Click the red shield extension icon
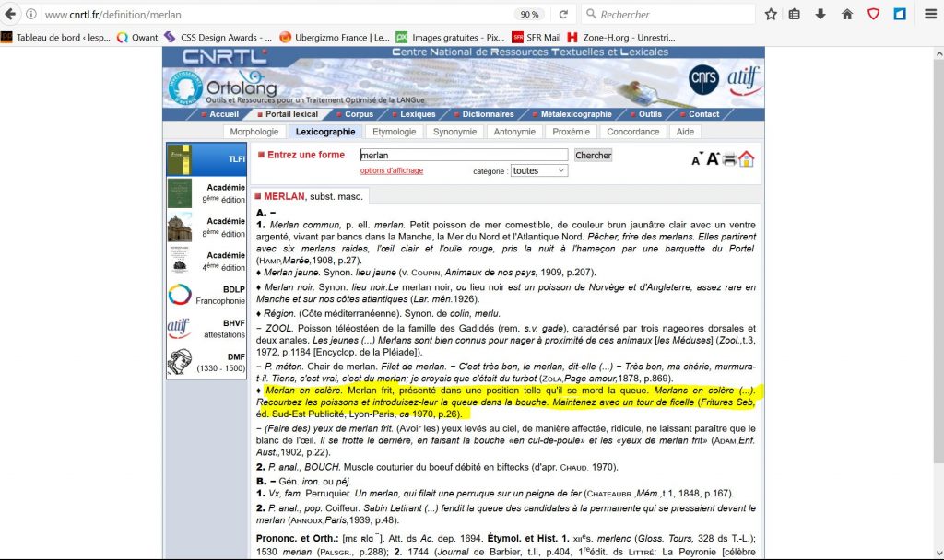Screen dimensions: 944x560 (872, 14)
